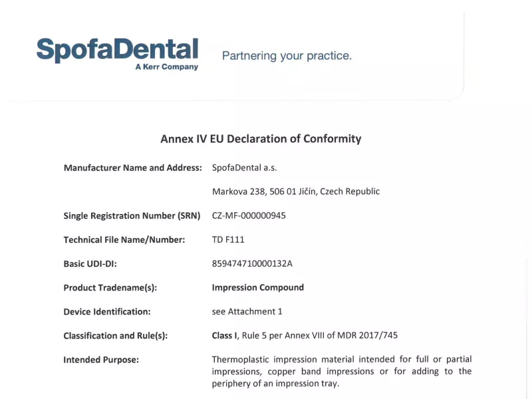The image size is (532, 399).
Task: Select the UDI-DI code 859474710000132A
Action: pyautogui.click(x=252, y=263)
